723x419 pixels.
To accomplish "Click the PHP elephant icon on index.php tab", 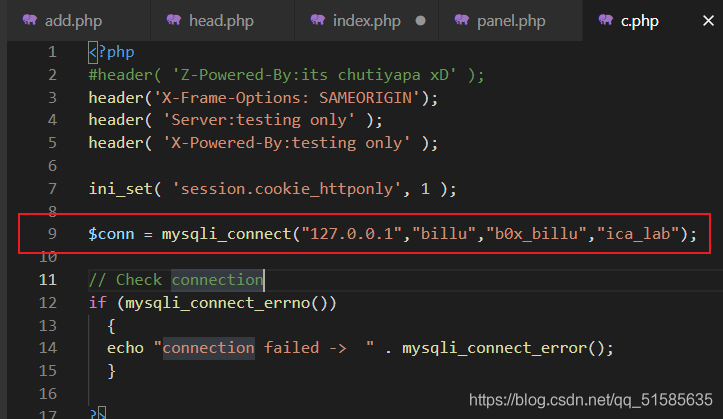I will click(x=318, y=20).
